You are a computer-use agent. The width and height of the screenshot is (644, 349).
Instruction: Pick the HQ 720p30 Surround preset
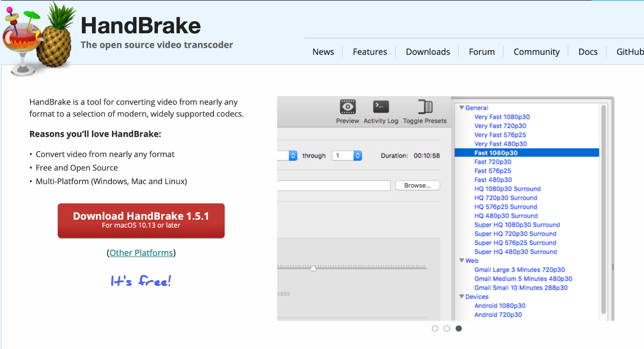click(x=506, y=198)
